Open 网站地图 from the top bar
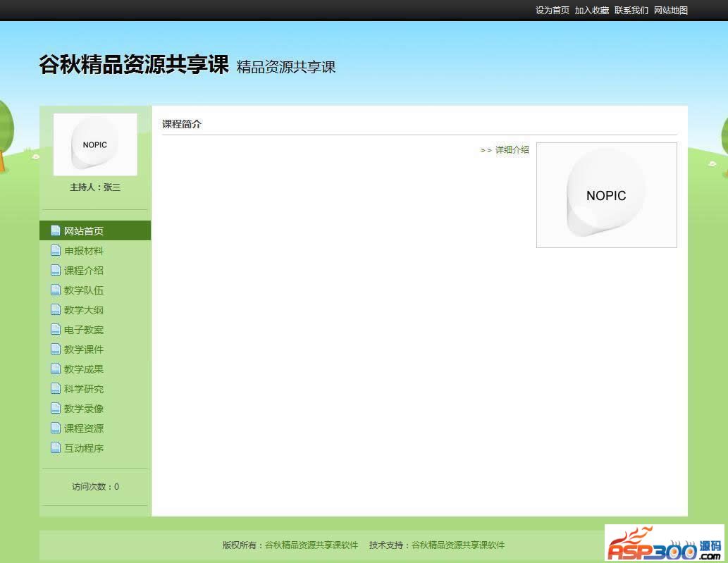This screenshot has width=728, height=563. (670, 11)
